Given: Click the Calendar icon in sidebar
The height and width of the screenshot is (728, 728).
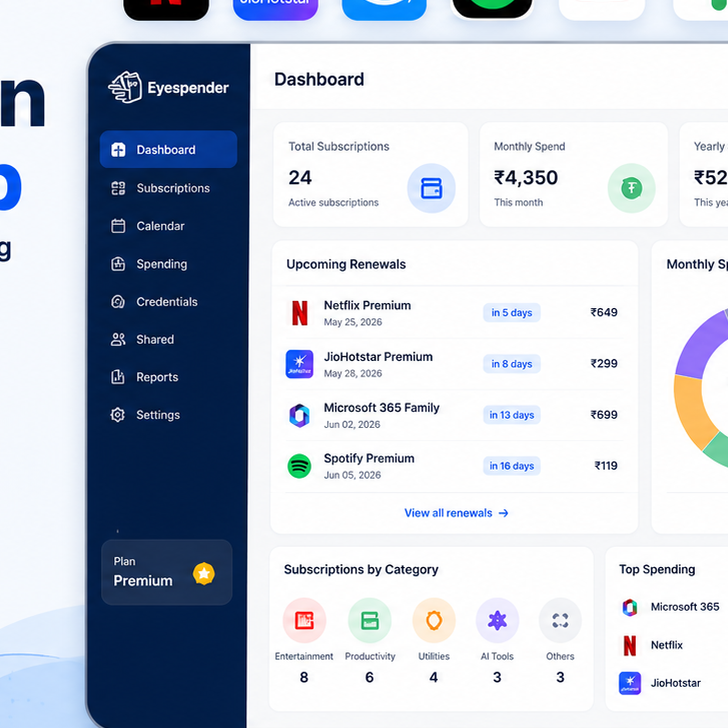Looking at the screenshot, I should coord(118,226).
